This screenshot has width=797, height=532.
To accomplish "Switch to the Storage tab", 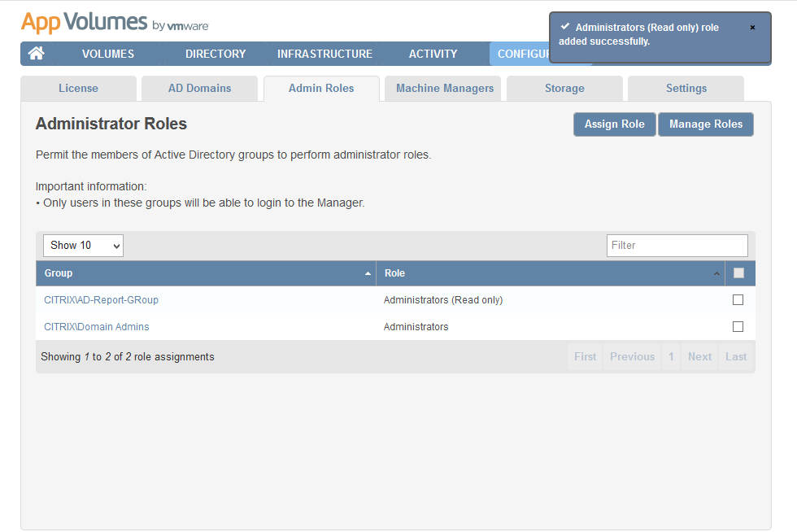I will [564, 89].
